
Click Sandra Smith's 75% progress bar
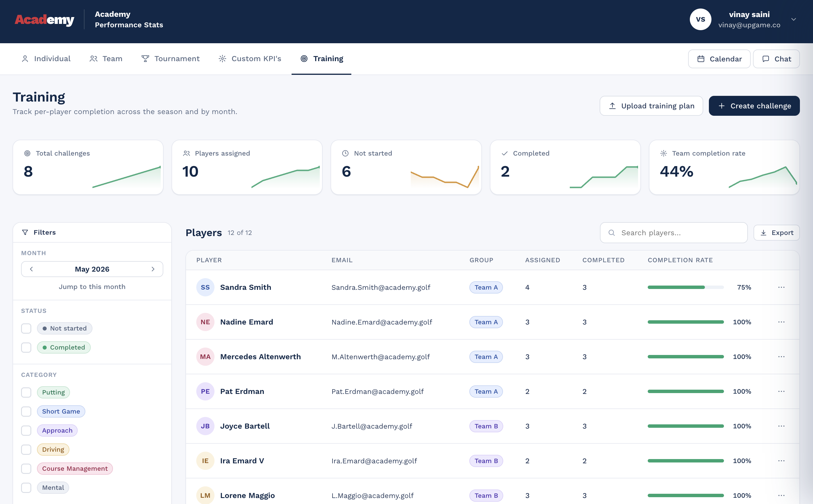pyautogui.click(x=686, y=287)
